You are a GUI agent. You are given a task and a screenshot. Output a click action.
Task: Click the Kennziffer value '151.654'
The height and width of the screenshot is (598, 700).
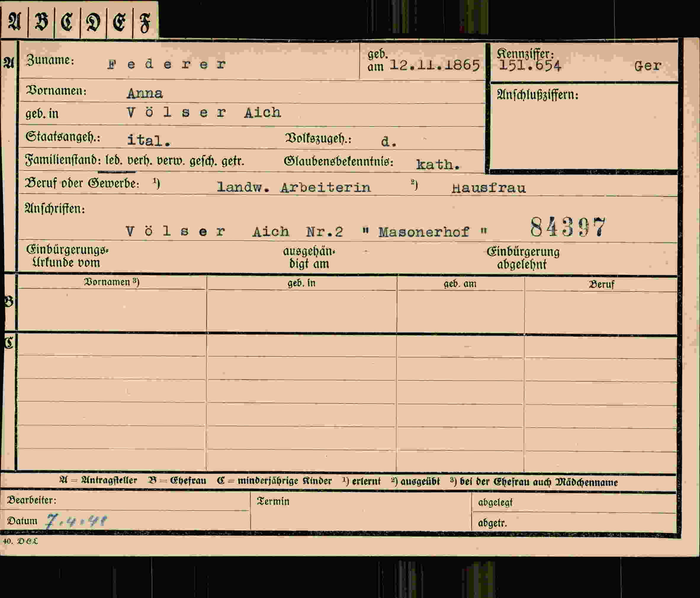pos(530,66)
